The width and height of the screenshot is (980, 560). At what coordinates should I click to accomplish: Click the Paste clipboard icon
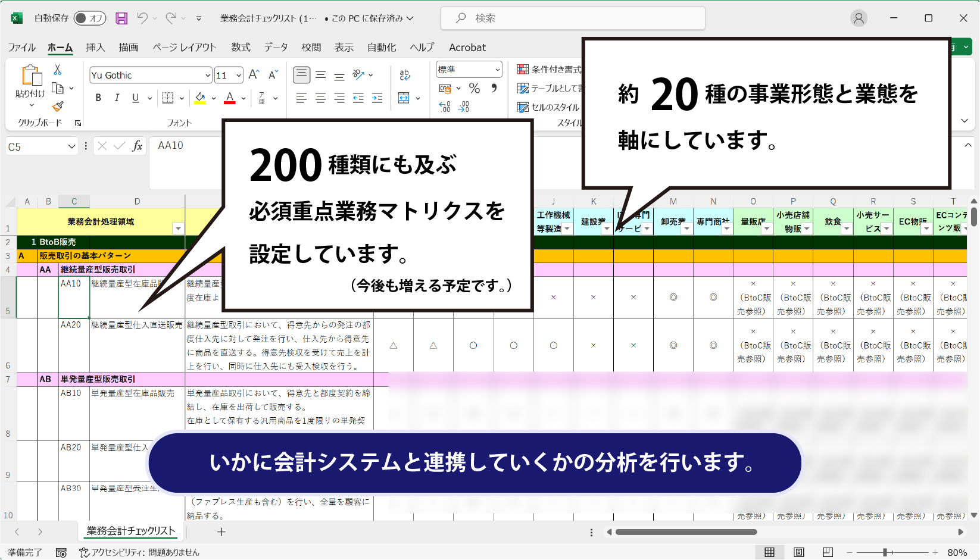point(31,76)
